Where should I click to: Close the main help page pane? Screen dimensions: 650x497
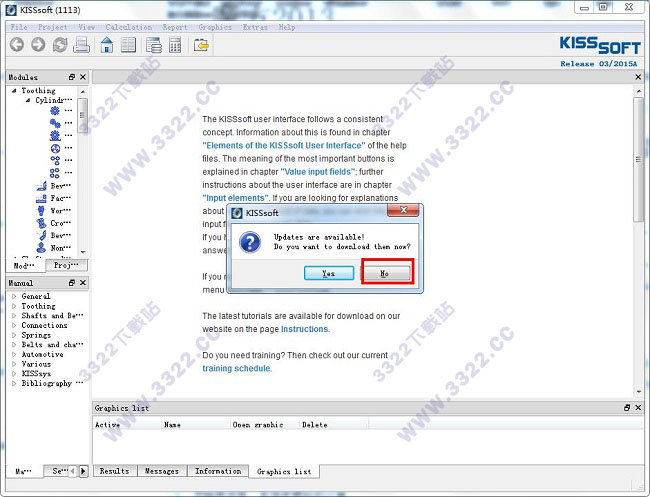pyautogui.click(x=638, y=77)
